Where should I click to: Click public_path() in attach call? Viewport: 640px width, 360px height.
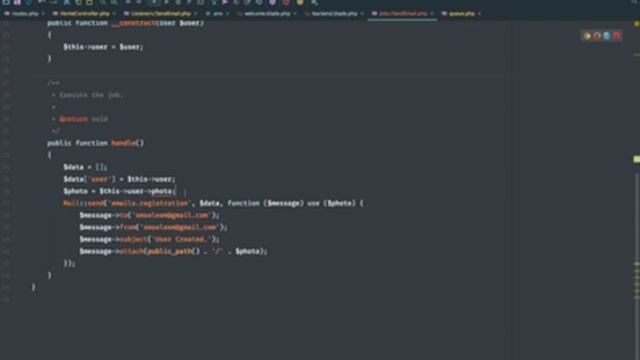(172, 251)
